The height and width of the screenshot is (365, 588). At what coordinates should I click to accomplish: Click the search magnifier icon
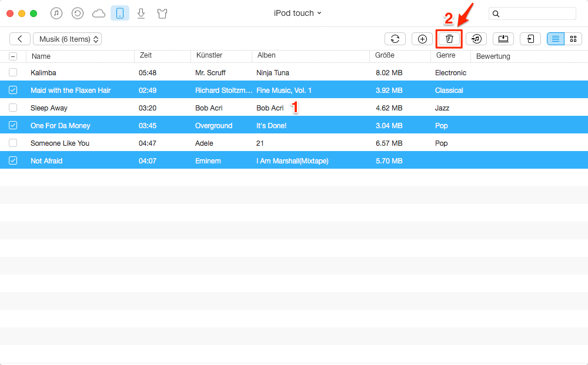point(496,14)
